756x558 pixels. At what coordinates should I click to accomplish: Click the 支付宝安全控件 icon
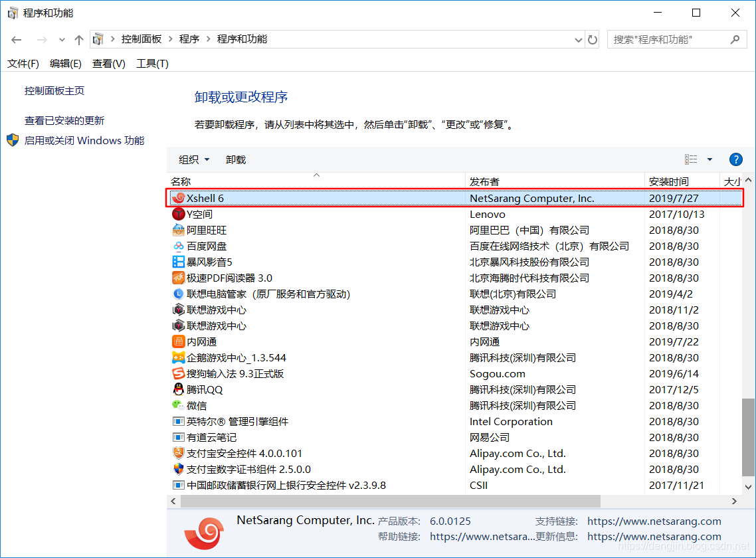pyautogui.click(x=179, y=452)
